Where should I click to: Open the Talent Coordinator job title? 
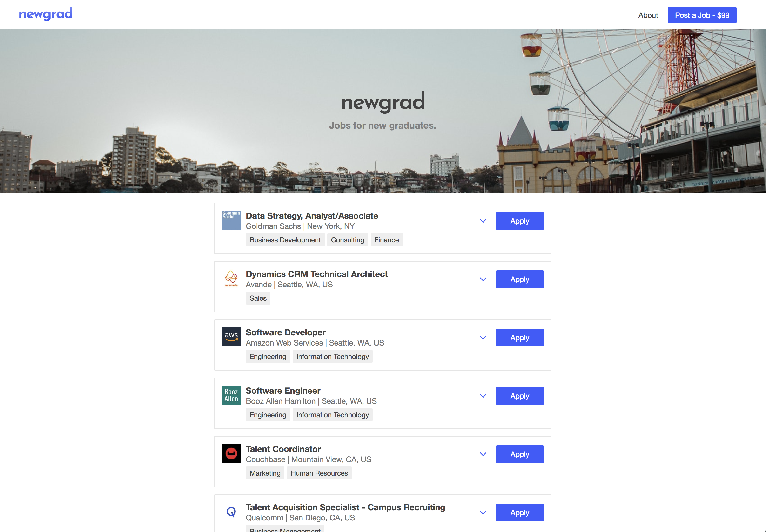pyautogui.click(x=283, y=449)
